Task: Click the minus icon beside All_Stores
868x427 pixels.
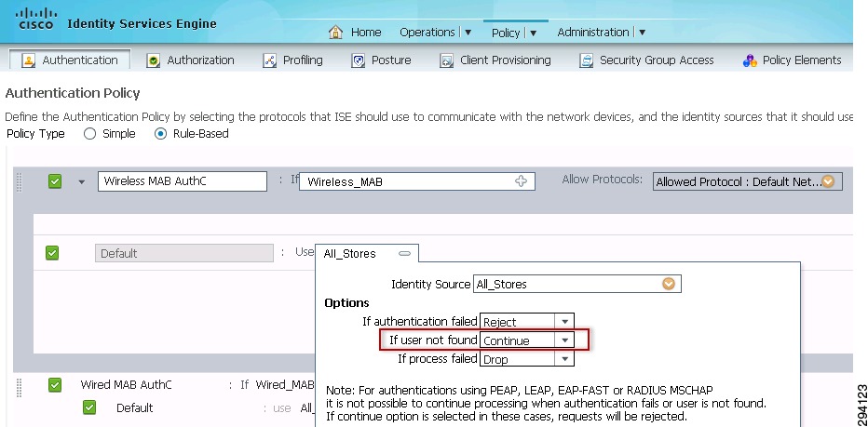Action: point(404,253)
